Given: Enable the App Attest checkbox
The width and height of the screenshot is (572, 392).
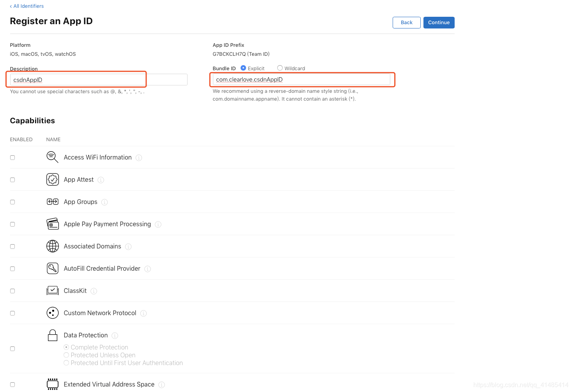Looking at the screenshot, I should click(x=12, y=180).
